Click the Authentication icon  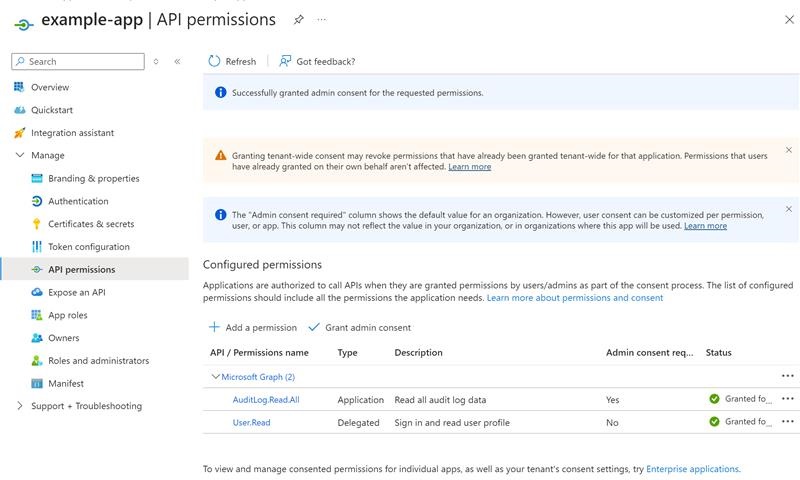pyautogui.click(x=37, y=201)
